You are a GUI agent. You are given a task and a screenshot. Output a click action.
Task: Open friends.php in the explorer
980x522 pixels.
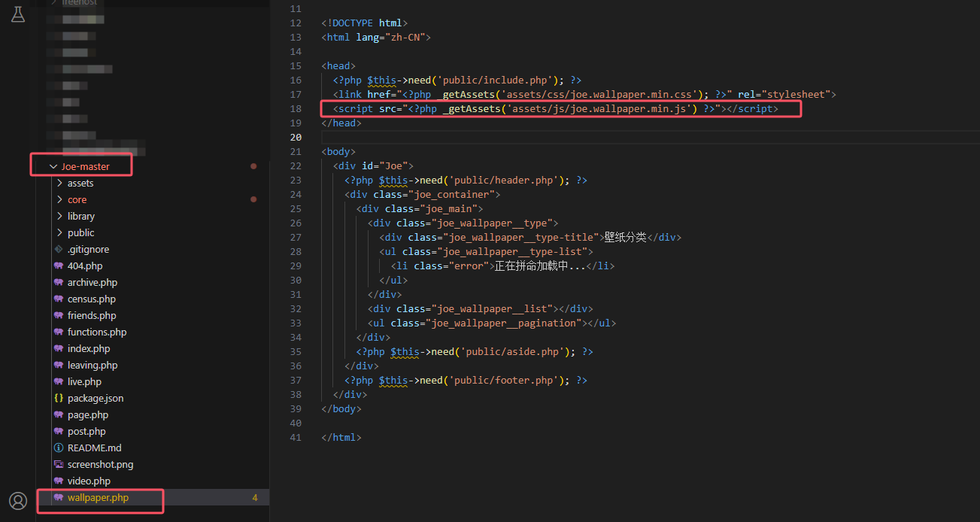(x=92, y=315)
